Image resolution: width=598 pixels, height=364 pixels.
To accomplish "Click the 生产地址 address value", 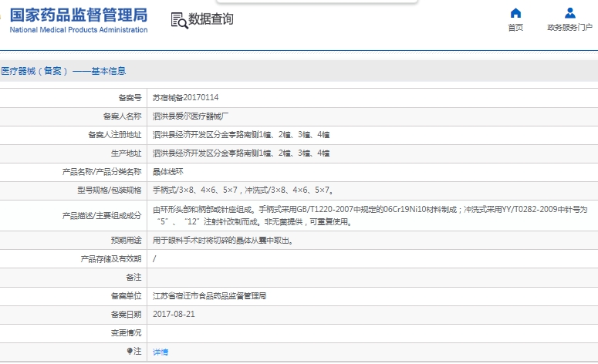I will pyautogui.click(x=241, y=153).
